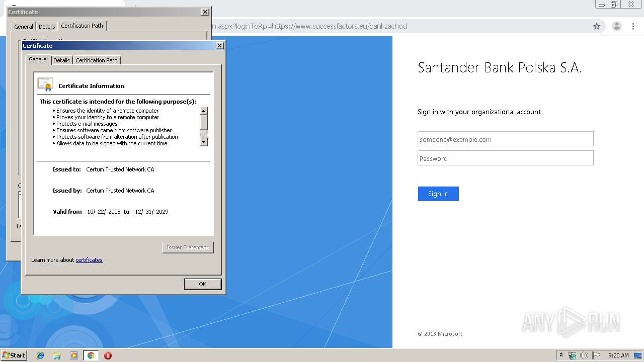The height and width of the screenshot is (362, 644).
Task: Select General tab in back Certificate dialog
Action: click(24, 27)
